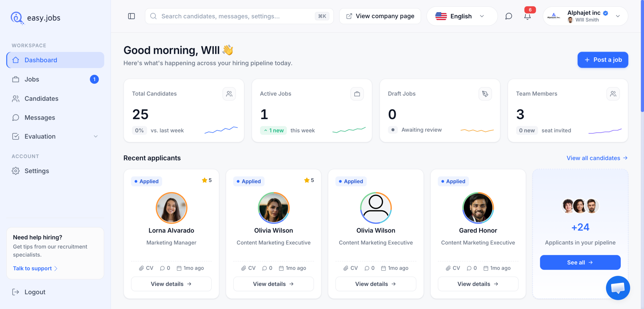Go to Dashboard in sidebar
Screen dimensions: 644x309
click(x=55, y=60)
